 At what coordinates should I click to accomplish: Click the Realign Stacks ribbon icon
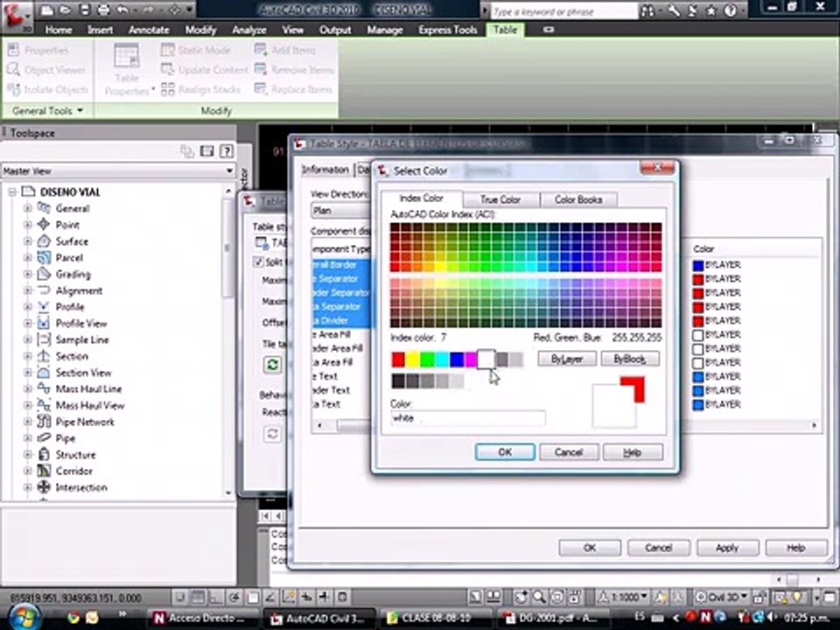coord(168,89)
